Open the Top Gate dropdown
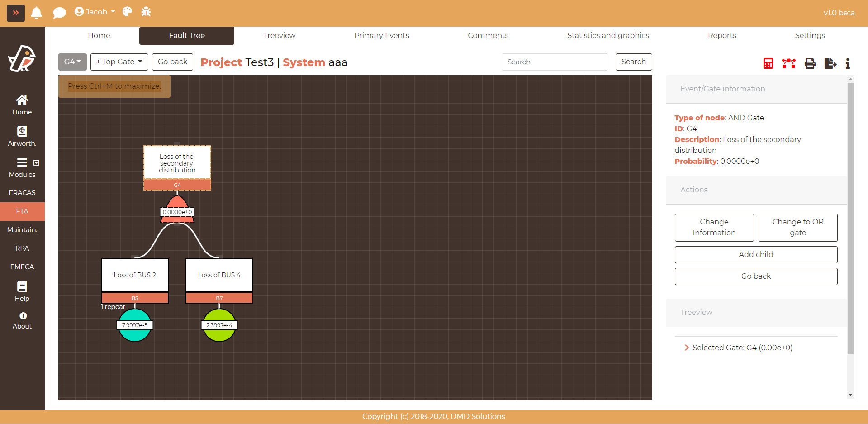Image resolution: width=868 pixels, height=424 pixels. coord(119,62)
